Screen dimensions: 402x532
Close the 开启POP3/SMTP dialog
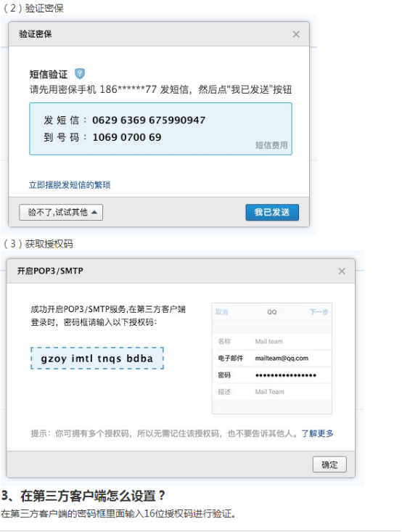(x=342, y=271)
